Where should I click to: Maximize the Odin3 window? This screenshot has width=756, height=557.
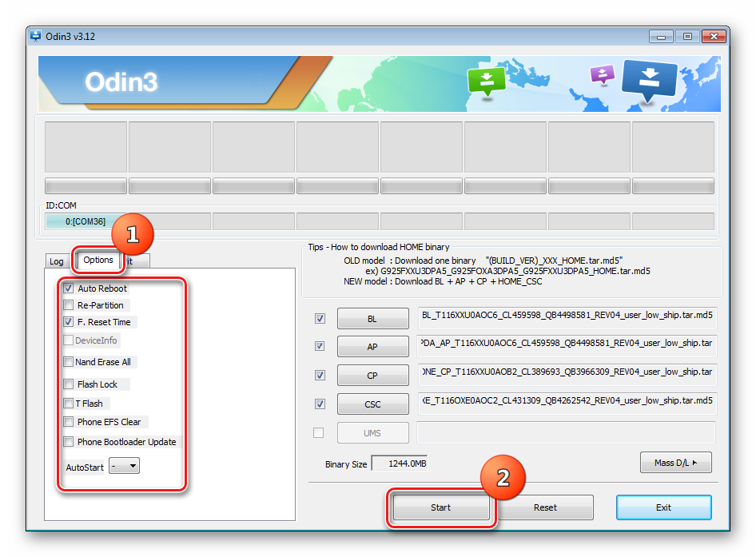click(x=687, y=36)
